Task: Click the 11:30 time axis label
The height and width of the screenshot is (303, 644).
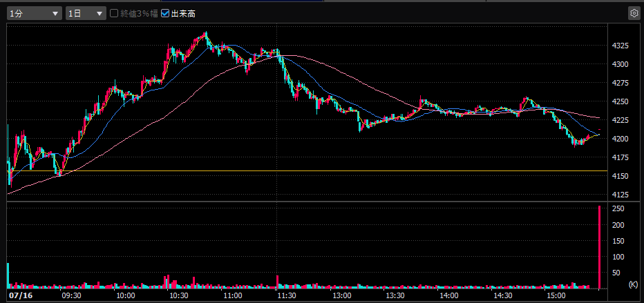Action: click(287, 295)
